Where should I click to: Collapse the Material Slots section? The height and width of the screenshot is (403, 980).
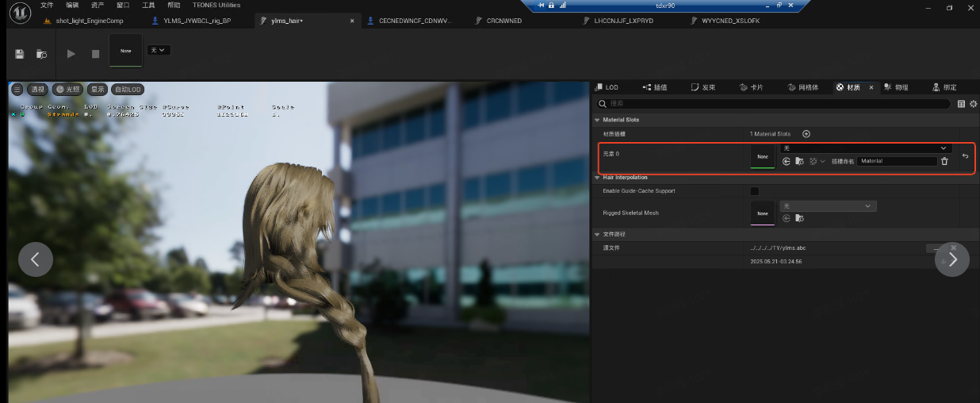[x=598, y=120]
